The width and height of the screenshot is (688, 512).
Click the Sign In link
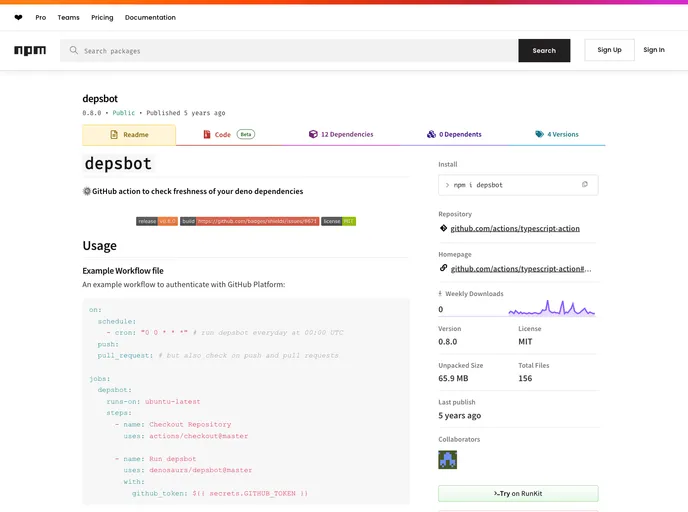coord(654,50)
